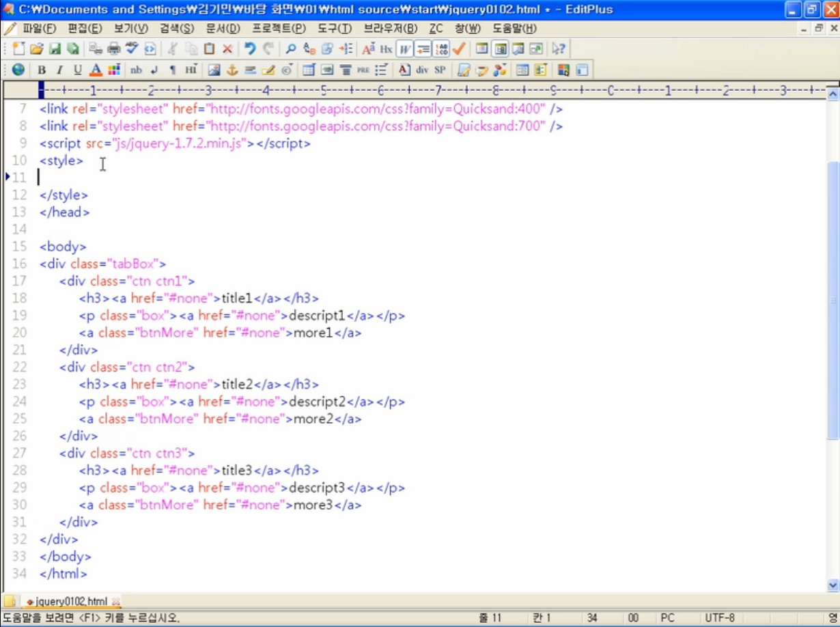840x627 pixels.
Task: Toggle auto indent toolbar button
Action: tap(423, 48)
